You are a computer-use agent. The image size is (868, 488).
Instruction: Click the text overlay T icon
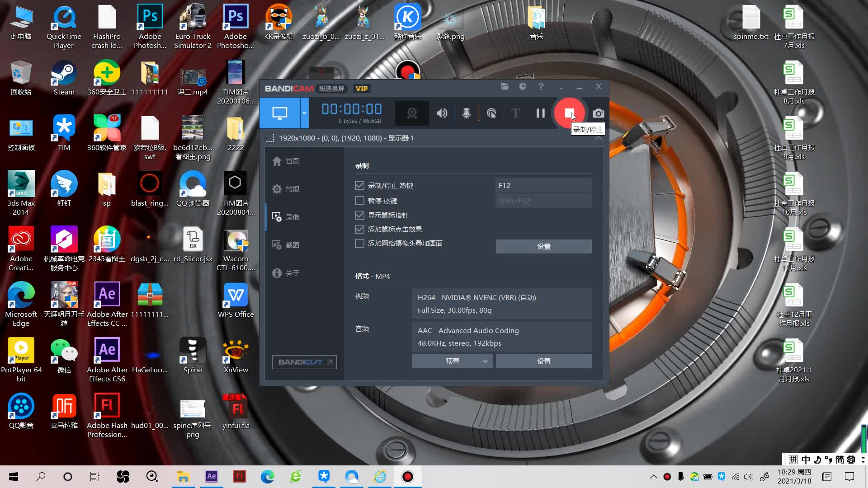515,113
